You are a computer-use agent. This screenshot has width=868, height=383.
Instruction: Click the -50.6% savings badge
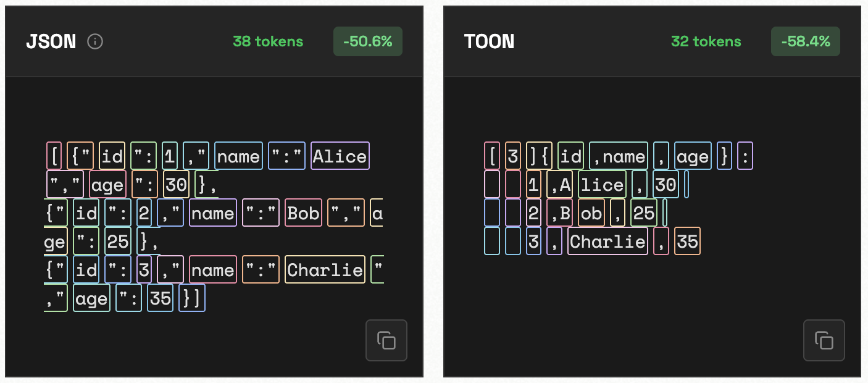tap(368, 41)
